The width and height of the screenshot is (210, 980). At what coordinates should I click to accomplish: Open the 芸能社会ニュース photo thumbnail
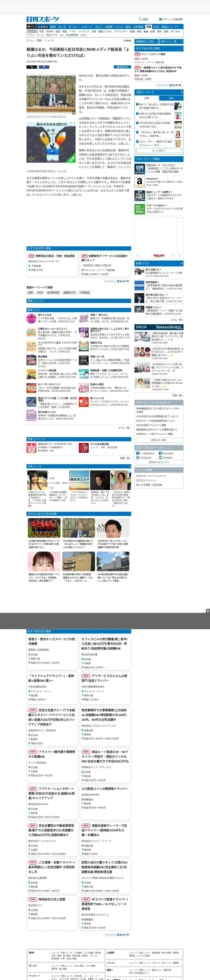click(x=79, y=480)
